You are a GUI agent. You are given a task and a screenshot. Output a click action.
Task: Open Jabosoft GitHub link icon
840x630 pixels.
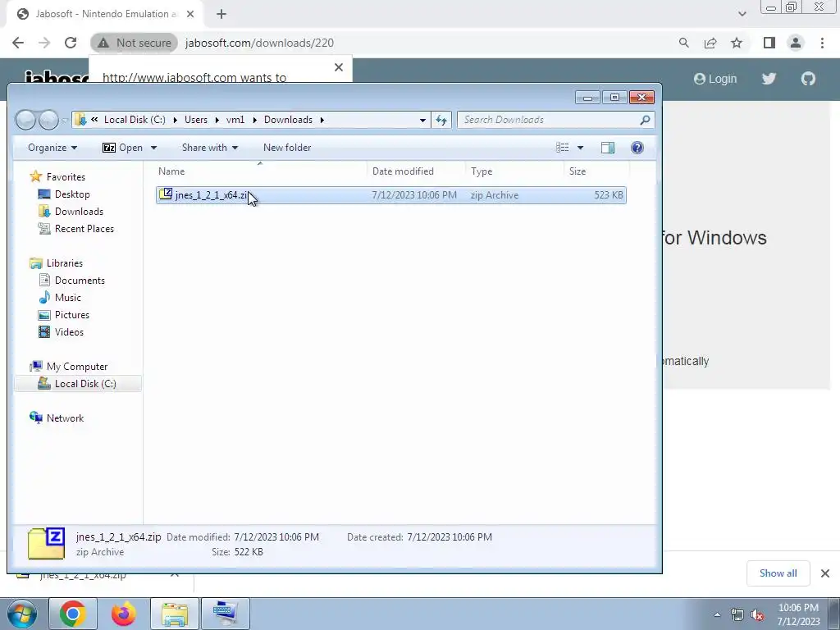[808, 79]
